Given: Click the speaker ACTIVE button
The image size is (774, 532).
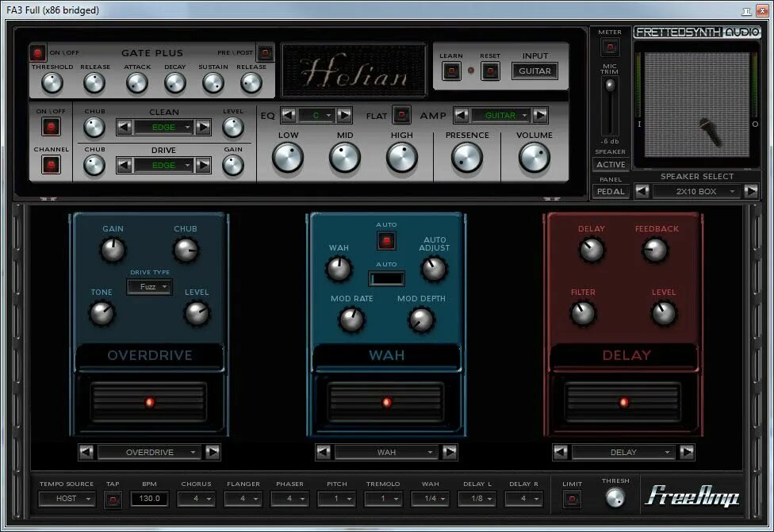Looking at the screenshot, I should (611, 164).
